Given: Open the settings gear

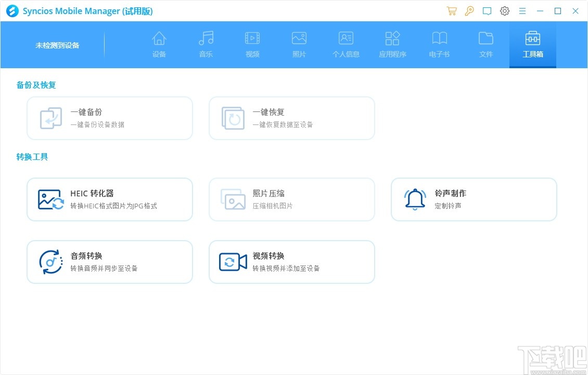Looking at the screenshot, I should click(x=504, y=10).
